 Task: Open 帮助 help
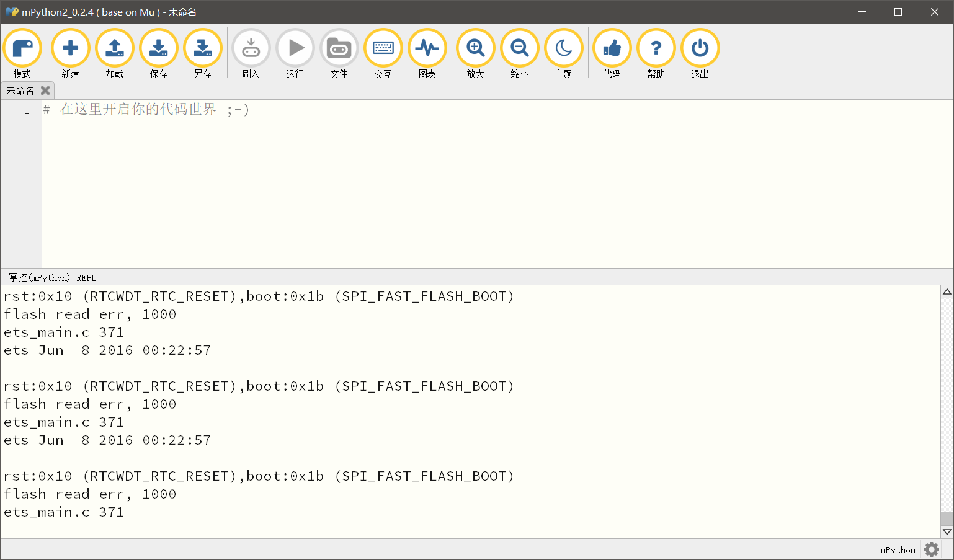pyautogui.click(x=656, y=54)
